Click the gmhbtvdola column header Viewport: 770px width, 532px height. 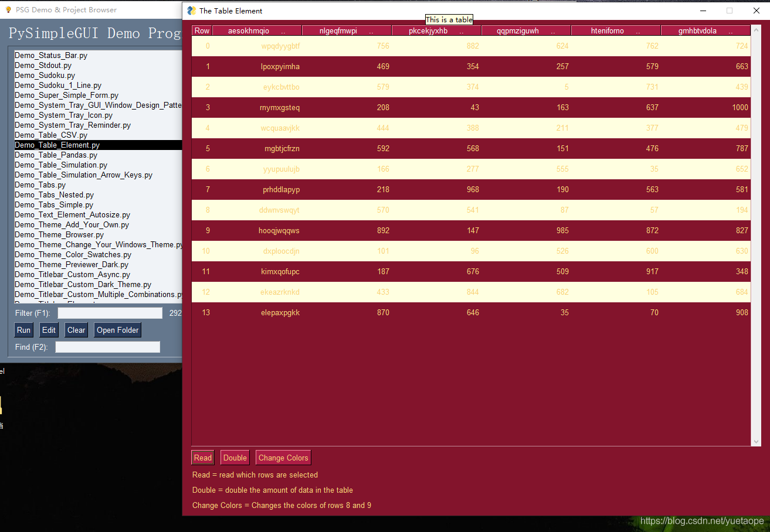click(705, 31)
